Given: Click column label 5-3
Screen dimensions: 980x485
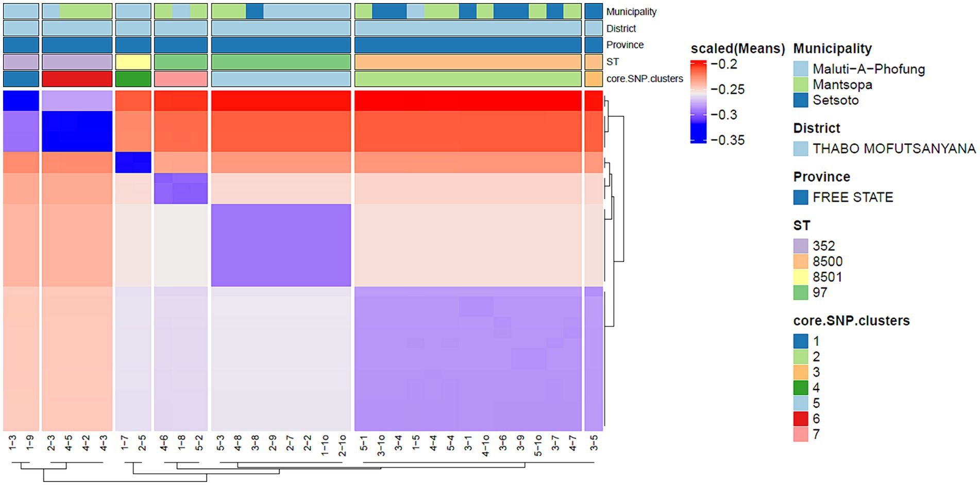Looking at the screenshot, I should pyautogui.click(x=220, y=442).
